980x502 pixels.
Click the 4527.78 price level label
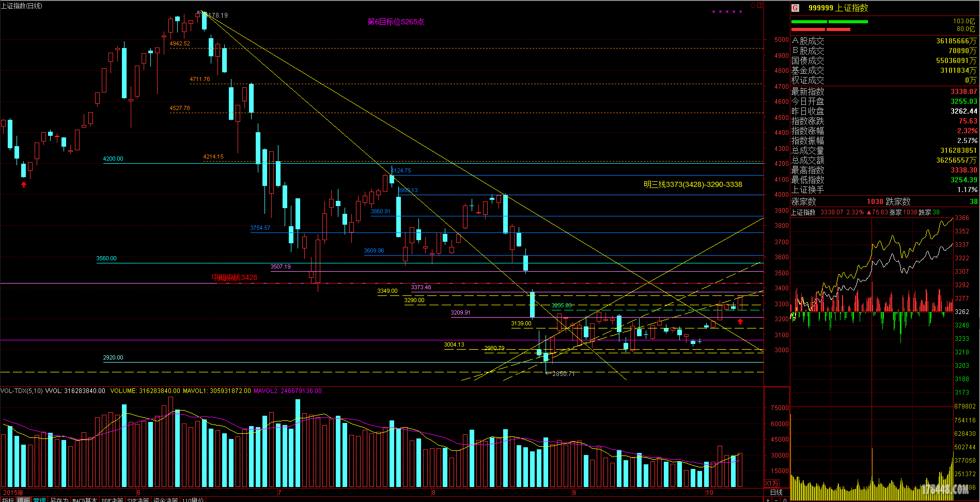pos(180,108)
